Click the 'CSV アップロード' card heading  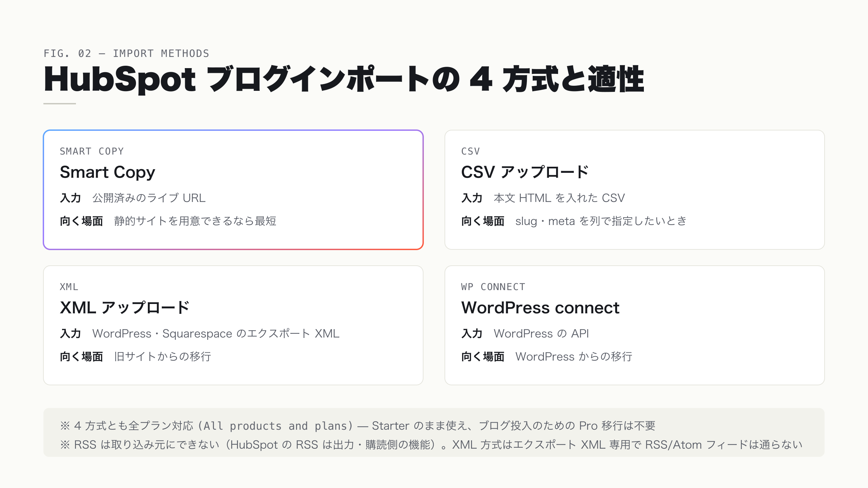(525, 172)
